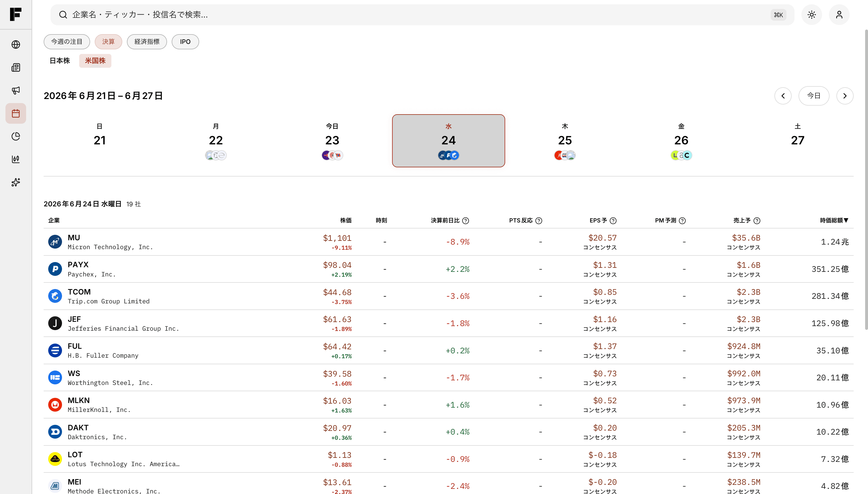
Task: Click the Jefferies logo icon
Action: tap(55, 323)
